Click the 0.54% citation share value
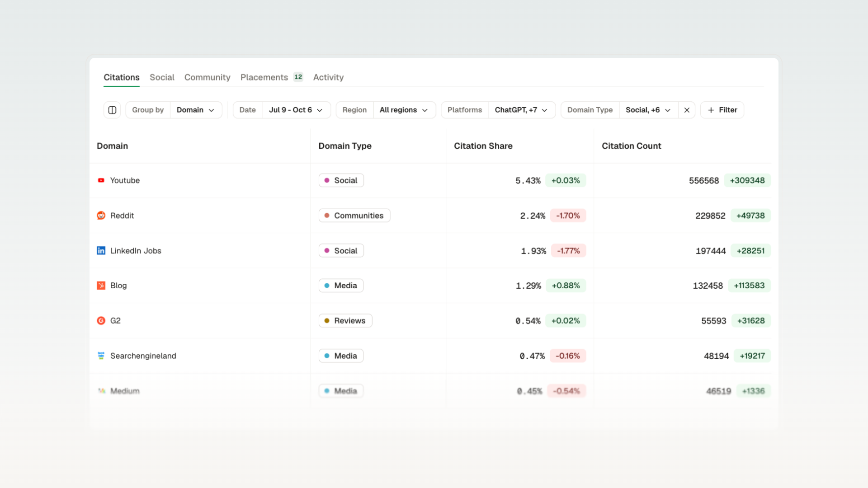The width and height of the screenshot is (868, 488). [528, 320]
